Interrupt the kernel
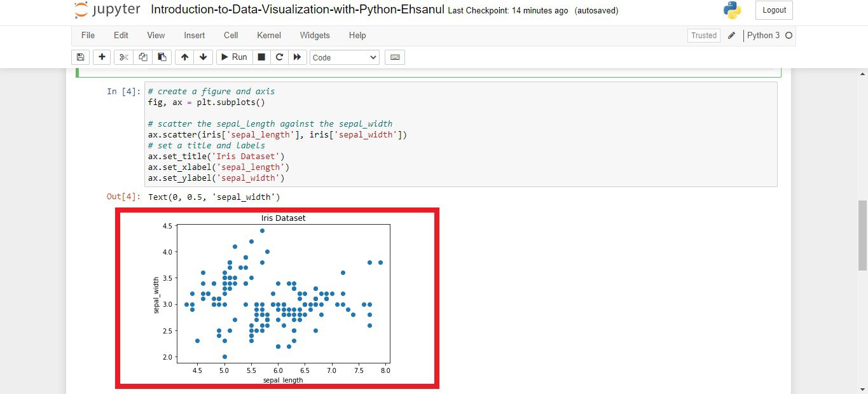 click(x=261, y=57)
